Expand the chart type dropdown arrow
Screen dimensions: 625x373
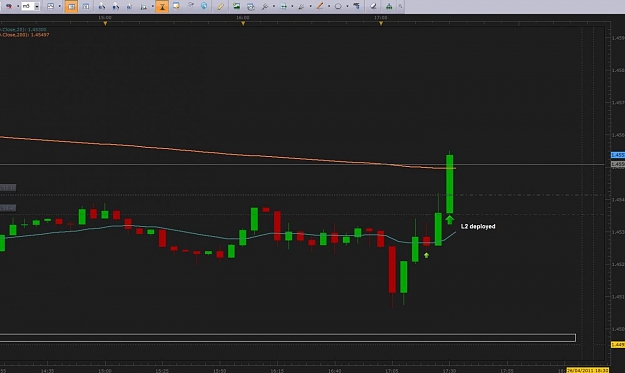click(59, 6)
